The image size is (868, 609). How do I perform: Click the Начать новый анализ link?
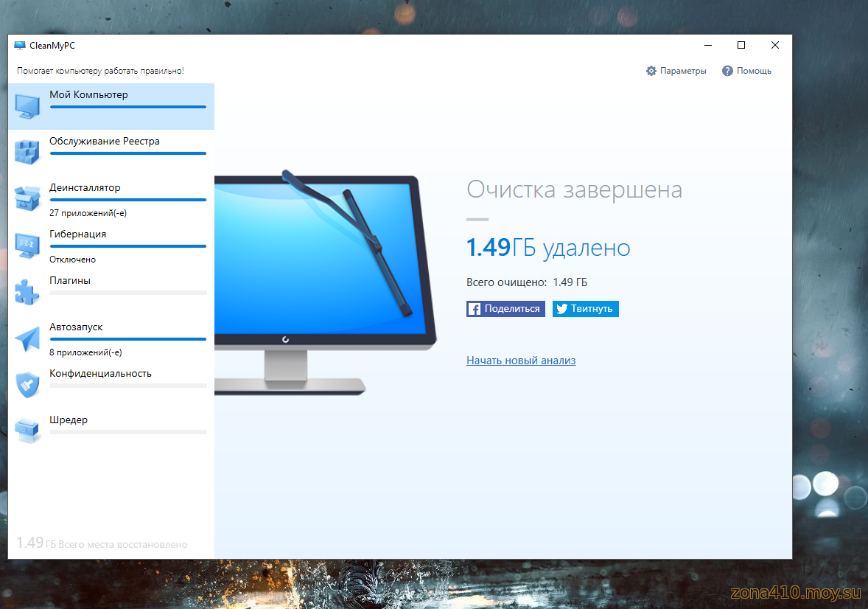pos(521,361)
